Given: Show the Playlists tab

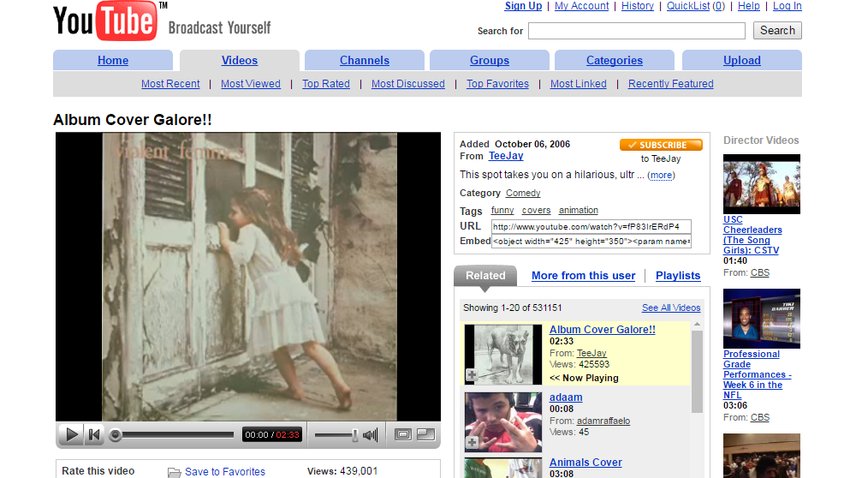Looking at the screenshot, I should [678, 275].
